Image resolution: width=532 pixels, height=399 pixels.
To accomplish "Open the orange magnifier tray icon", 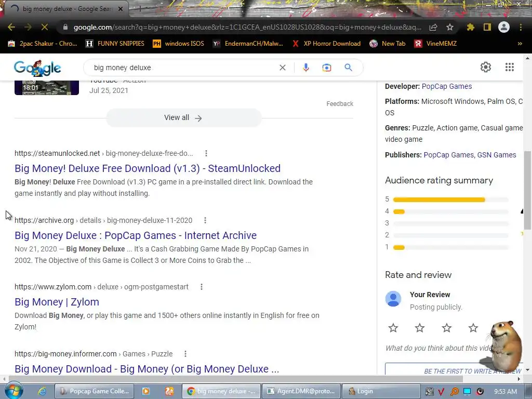I will (x=454, y=392).
